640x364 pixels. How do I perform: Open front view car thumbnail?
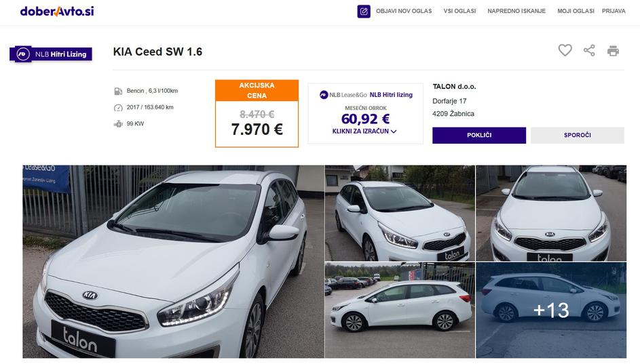coord(550,213)
